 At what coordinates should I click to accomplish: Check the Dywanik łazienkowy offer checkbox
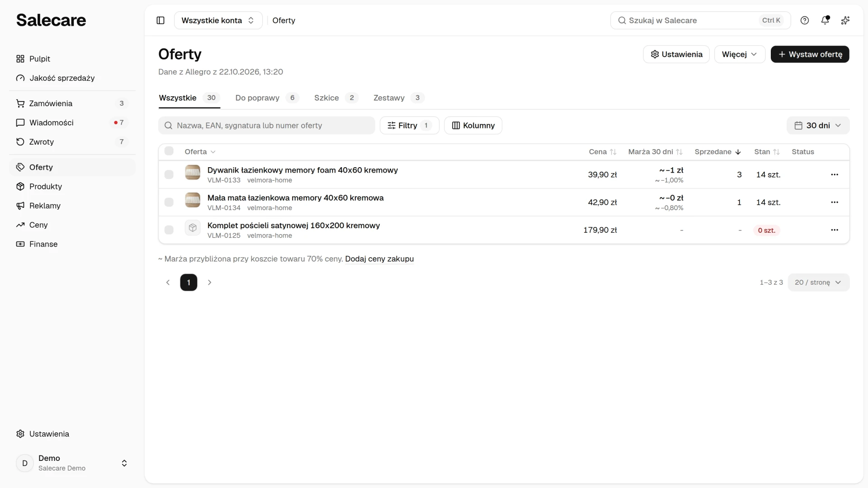(169, 174)
